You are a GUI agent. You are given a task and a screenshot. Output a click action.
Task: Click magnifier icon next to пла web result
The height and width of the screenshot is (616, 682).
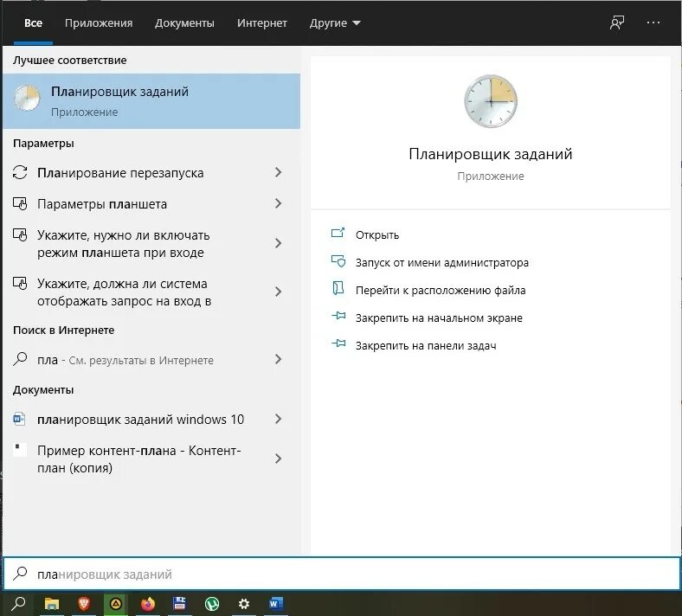click(20, 359)
